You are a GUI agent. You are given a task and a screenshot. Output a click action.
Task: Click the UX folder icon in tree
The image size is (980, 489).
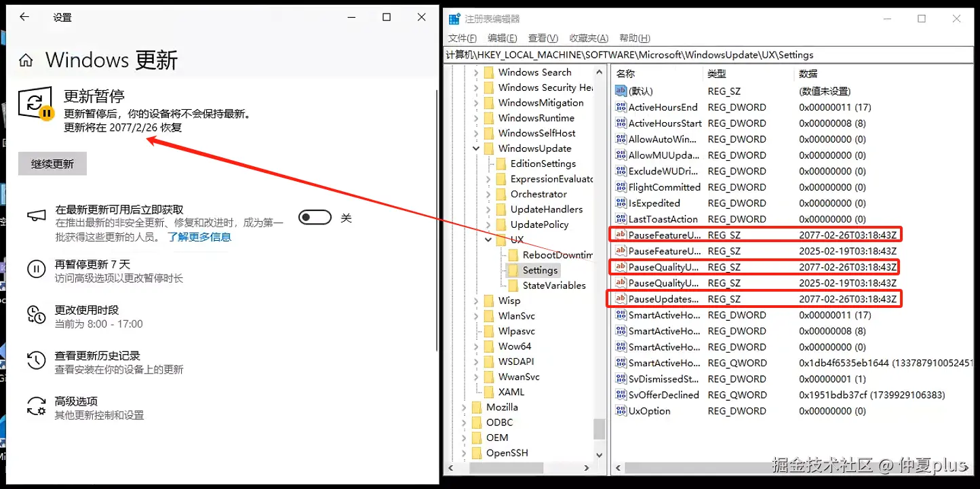[x=501, y=239]
